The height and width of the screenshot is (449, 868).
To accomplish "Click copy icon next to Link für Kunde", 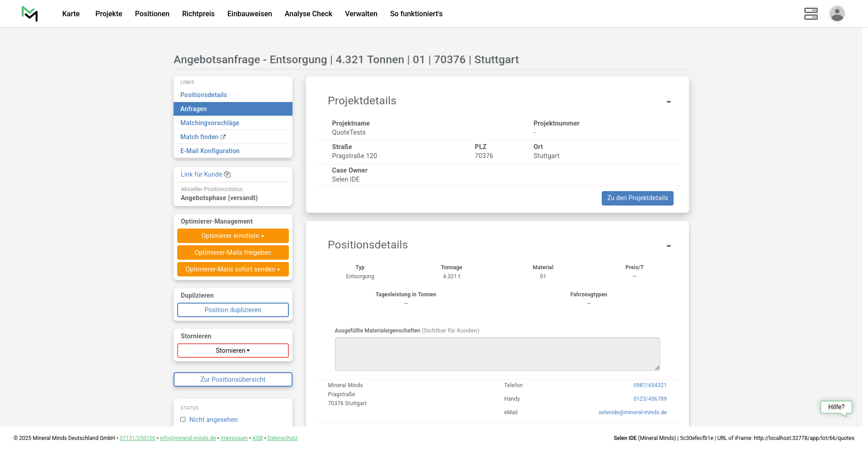I will (x=227, y=174).
